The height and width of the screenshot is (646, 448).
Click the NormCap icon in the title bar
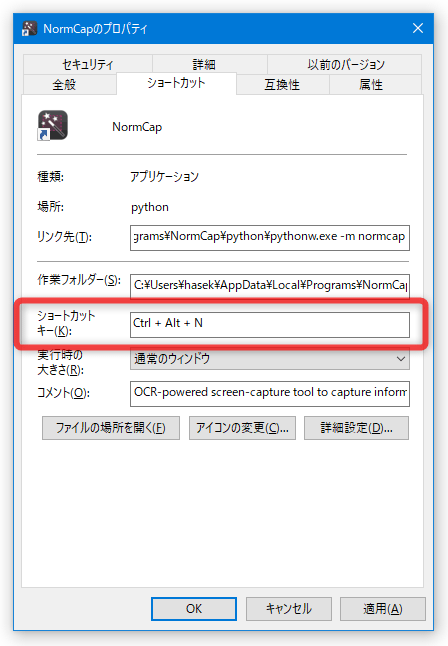[x=29, y=28]
